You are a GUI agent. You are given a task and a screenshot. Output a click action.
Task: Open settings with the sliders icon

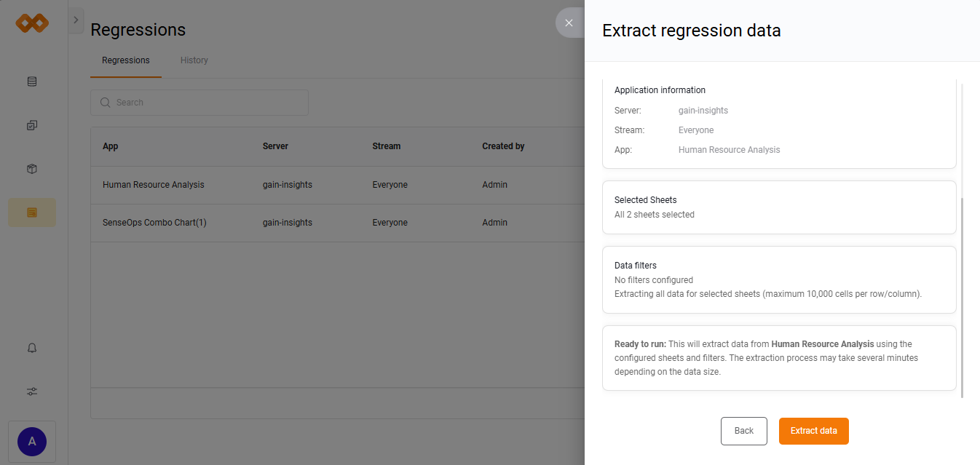point(31,391)
